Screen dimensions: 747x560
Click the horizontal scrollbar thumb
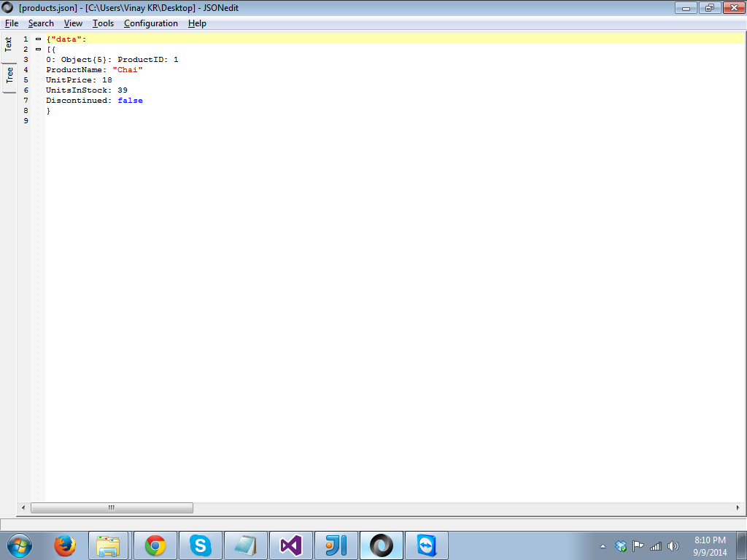pyautogui.click(x=112, y=507)
